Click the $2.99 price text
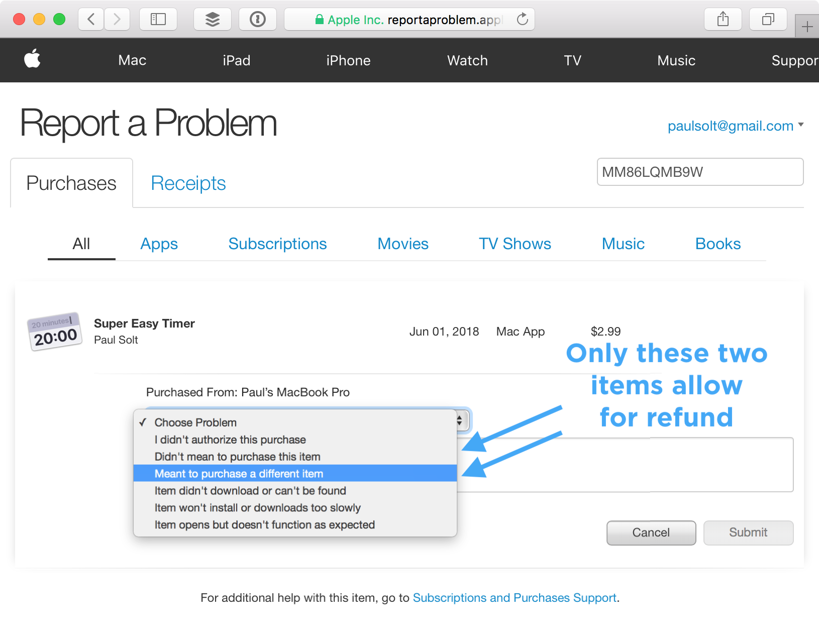This screenshot has width=819, height=644. click(x=605, y=332)
